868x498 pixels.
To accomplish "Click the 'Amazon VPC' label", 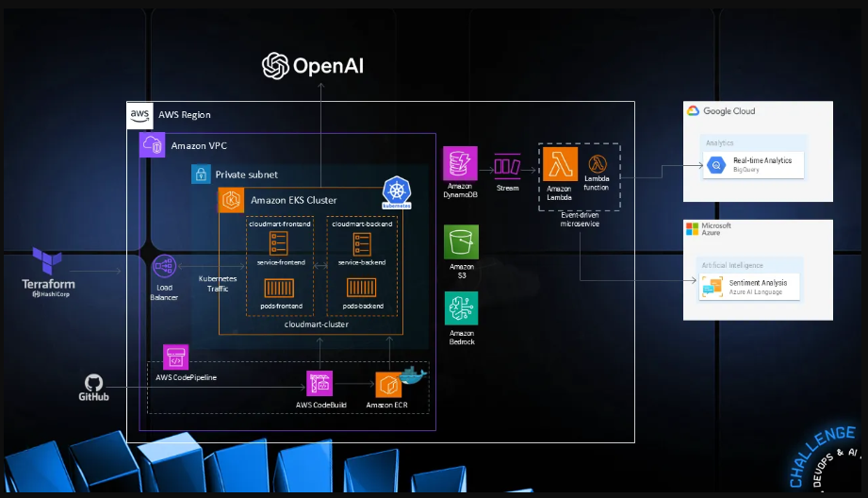I will point(199,145).
